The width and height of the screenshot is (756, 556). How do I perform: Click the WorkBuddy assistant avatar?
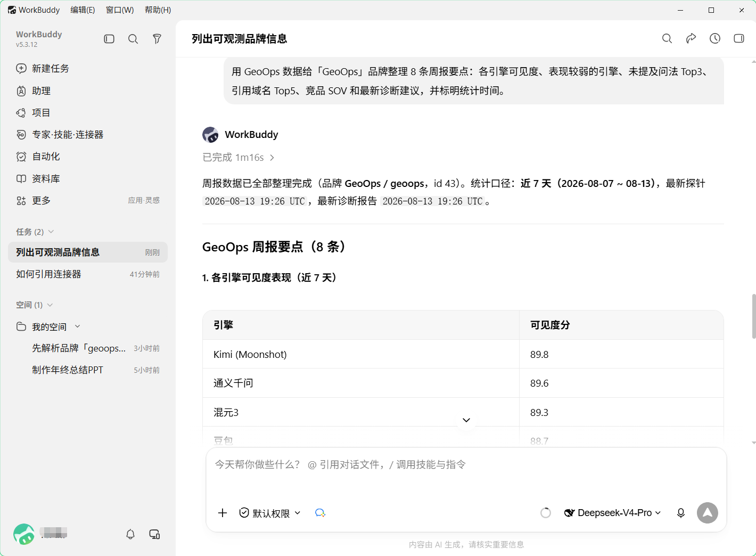(210, 135)
